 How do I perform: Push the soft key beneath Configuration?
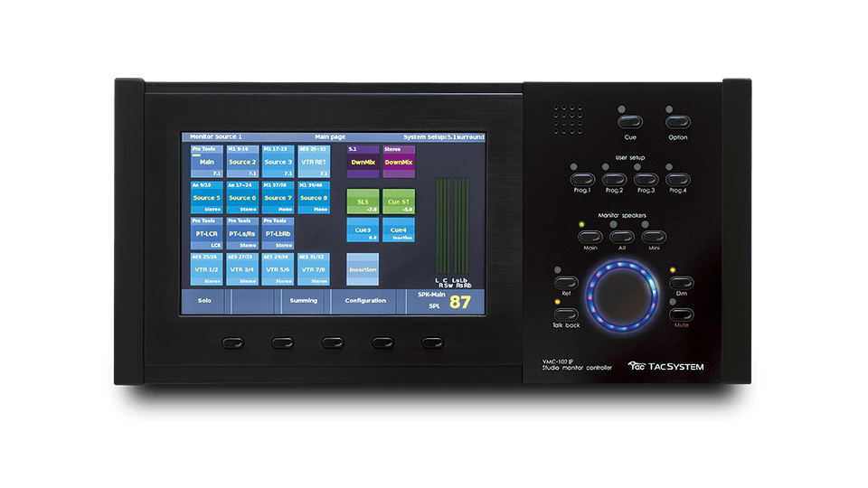coord(382,343)
